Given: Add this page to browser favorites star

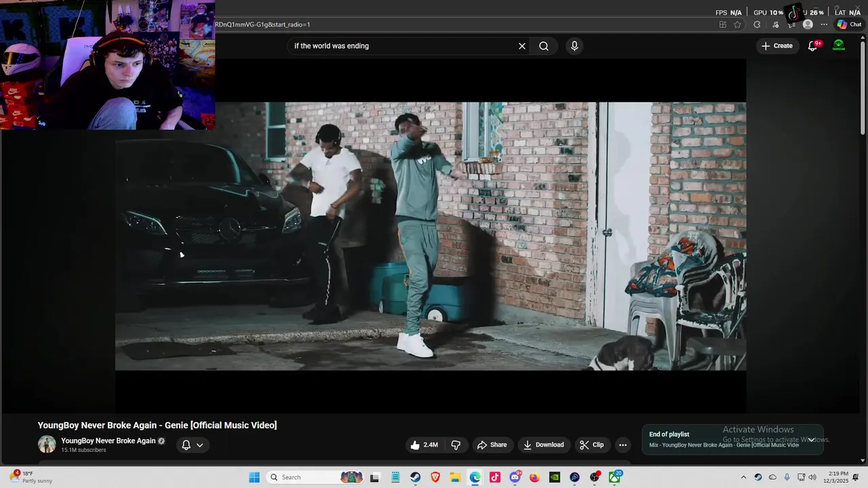Looking at the screenshot, I should [x=737, y=24].
